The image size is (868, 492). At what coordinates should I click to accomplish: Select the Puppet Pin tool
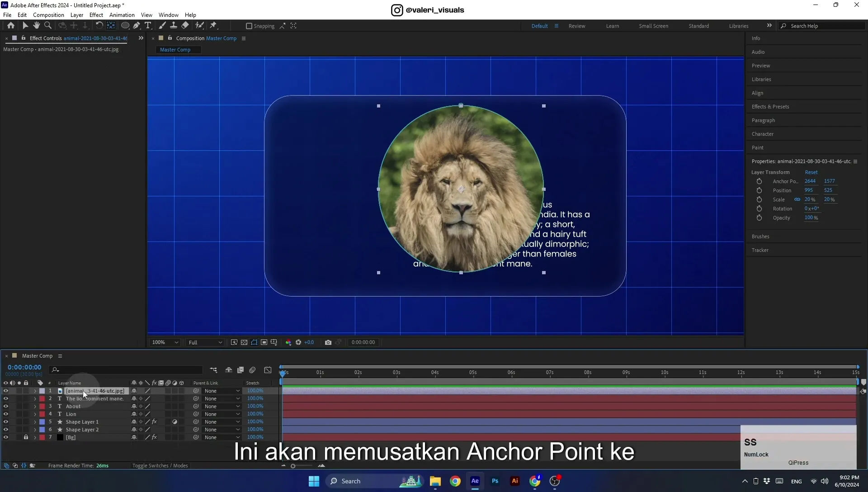click(213, 26)
